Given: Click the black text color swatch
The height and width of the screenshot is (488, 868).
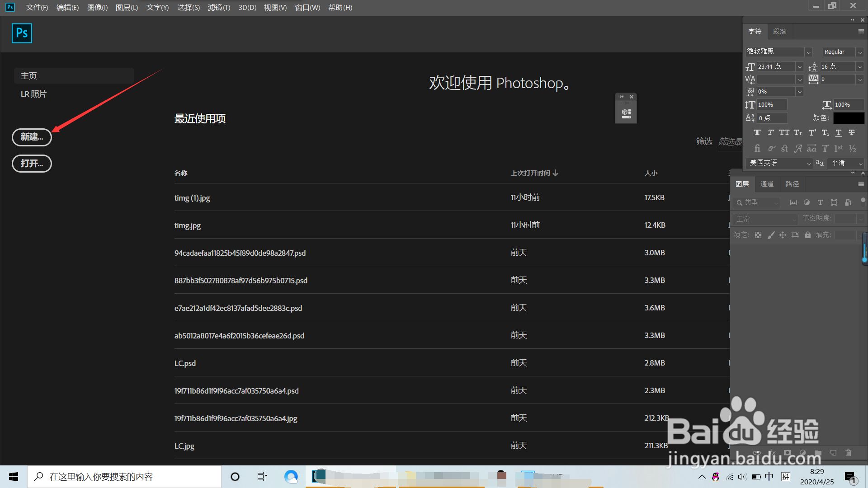Looking at the screenshot, I should click(849, 118).
